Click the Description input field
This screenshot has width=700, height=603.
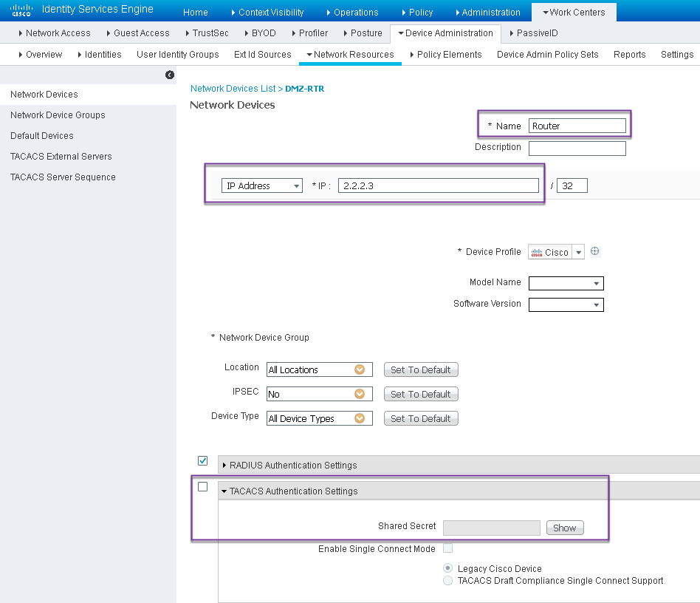pyautogui.click(x=577, y=149)
